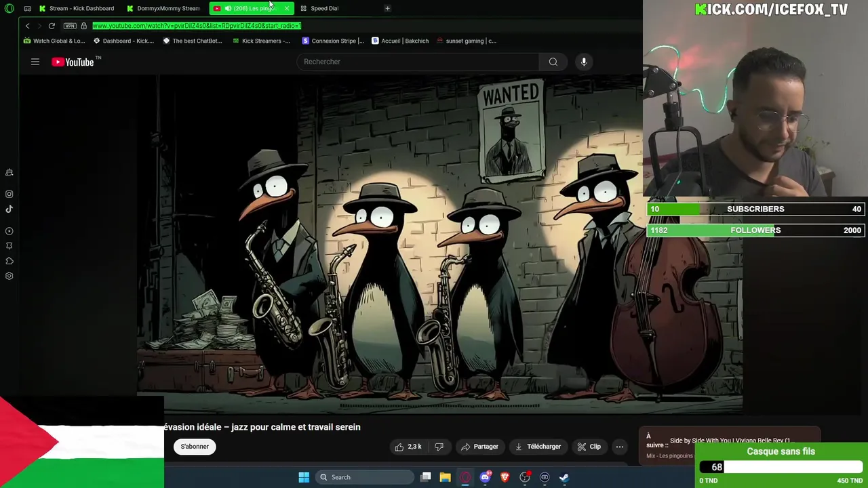Viewport: 868px width, 488px height.
Task: Open File Explorer from taskbar
Action: point(445,477)
